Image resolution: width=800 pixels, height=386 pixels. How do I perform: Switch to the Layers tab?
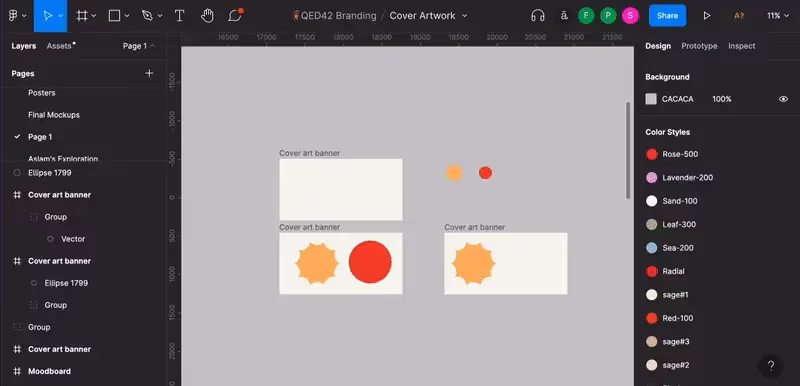[23, 46]
